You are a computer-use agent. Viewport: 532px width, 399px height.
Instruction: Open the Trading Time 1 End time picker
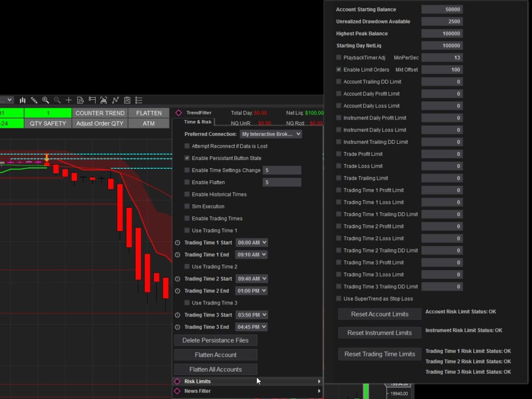click(251, 254)
